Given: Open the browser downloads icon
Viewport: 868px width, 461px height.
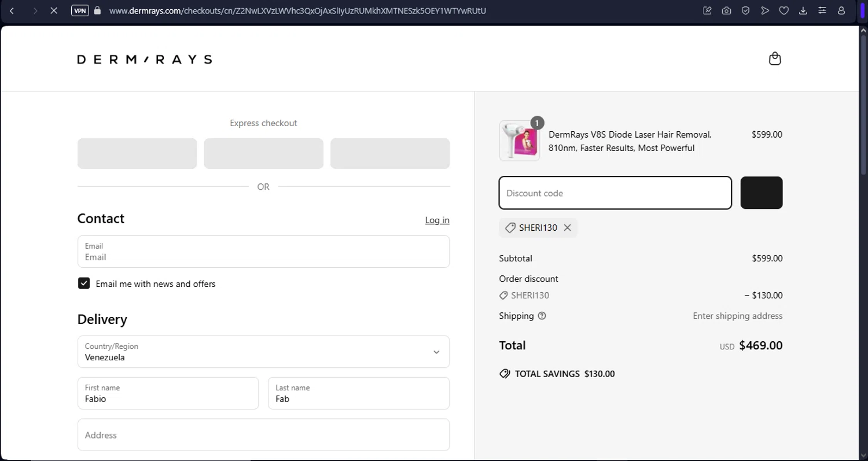Looking at the screenshot, I should [803, 10].
